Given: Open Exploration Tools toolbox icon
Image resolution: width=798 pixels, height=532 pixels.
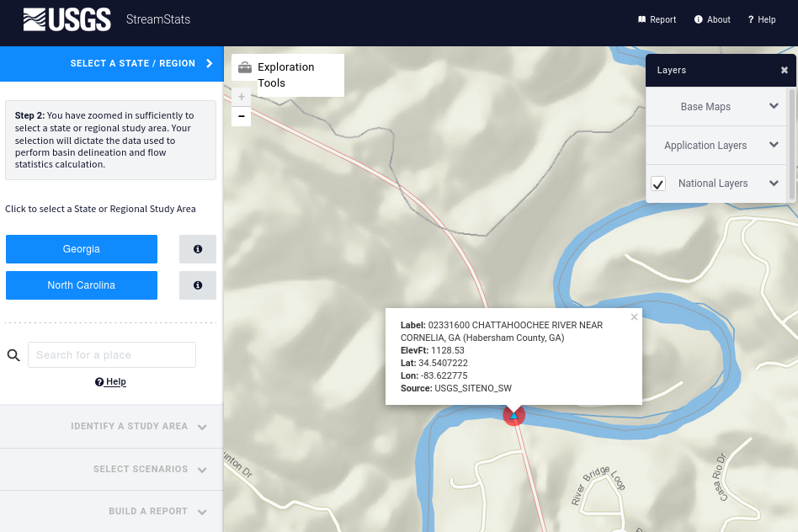Looking at the screenshot, I should [x=244, y=68].
